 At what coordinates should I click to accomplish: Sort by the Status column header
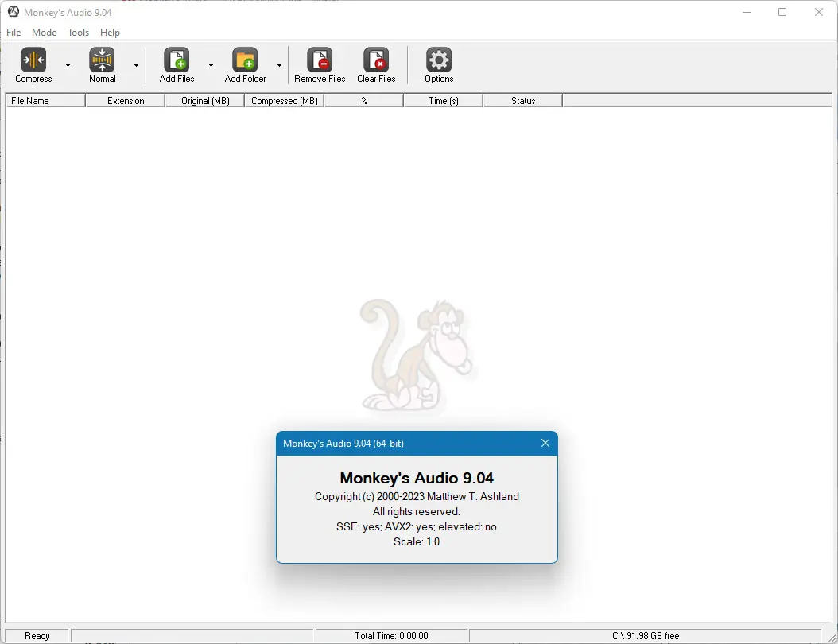(x=522, y=100)
